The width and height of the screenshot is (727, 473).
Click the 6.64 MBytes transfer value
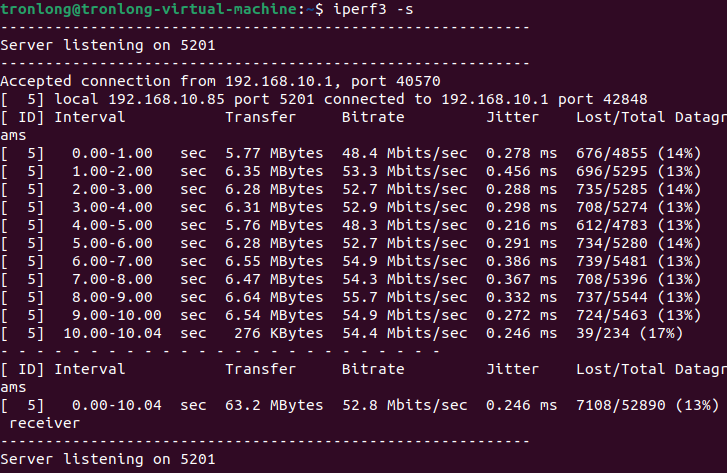pos(274,297)
